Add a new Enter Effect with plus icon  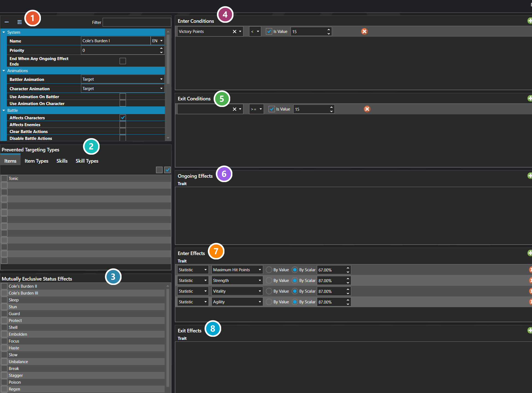coord(530,253)
